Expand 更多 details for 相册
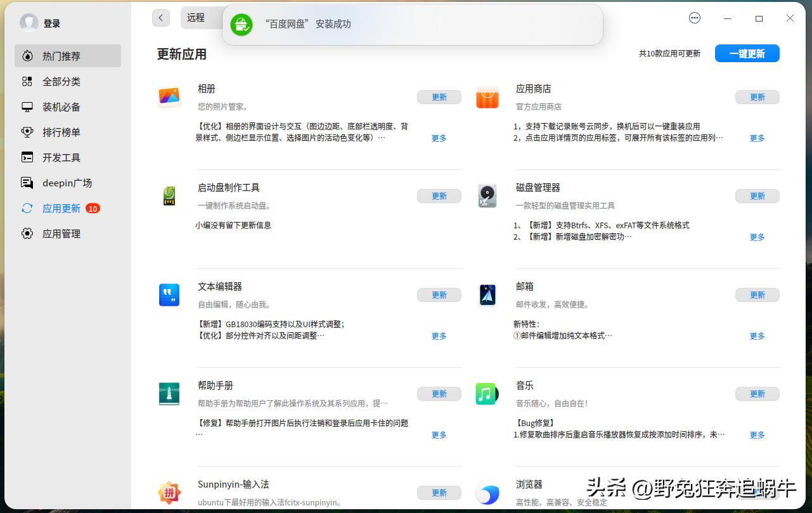Image resolution: width=812 pixels, height=513 pixels. click(x=439, y=138)
